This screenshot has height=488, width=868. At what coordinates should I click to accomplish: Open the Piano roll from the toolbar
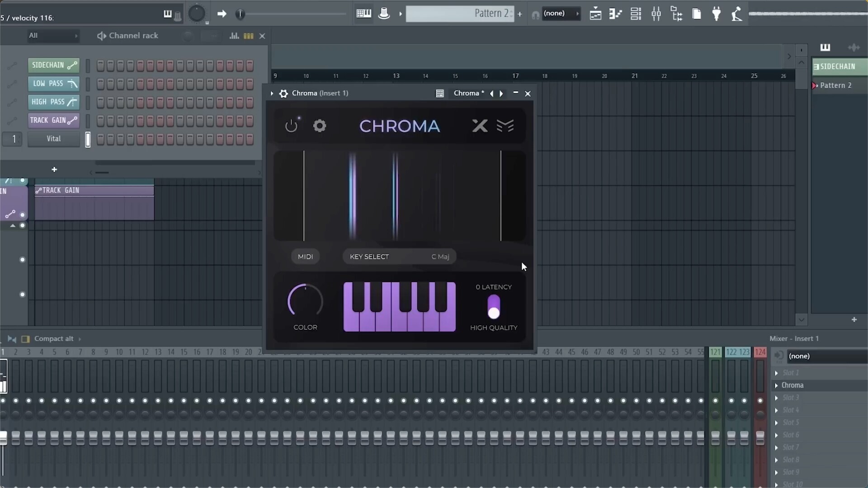(615, 14)
